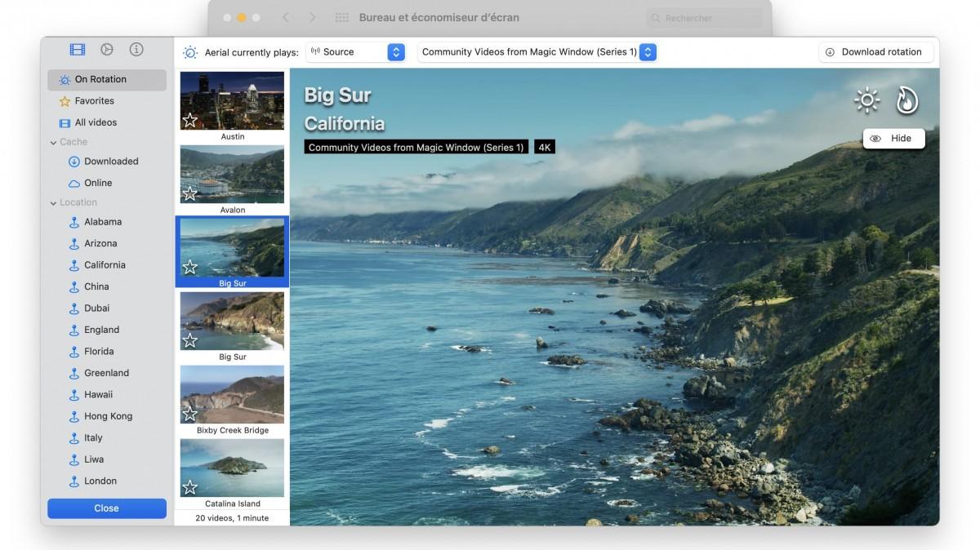Open the Source dropdown menu
The image size is (980, 550).
click(355, 52)
